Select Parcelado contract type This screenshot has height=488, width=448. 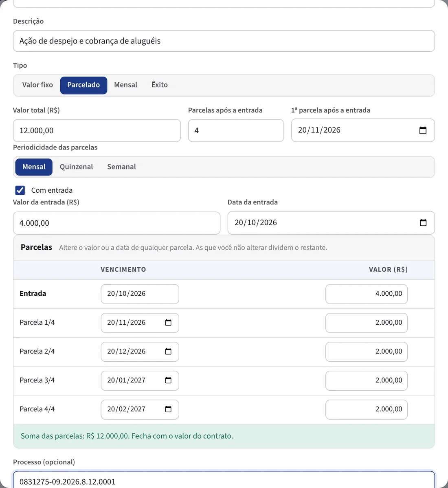point(83,85)
